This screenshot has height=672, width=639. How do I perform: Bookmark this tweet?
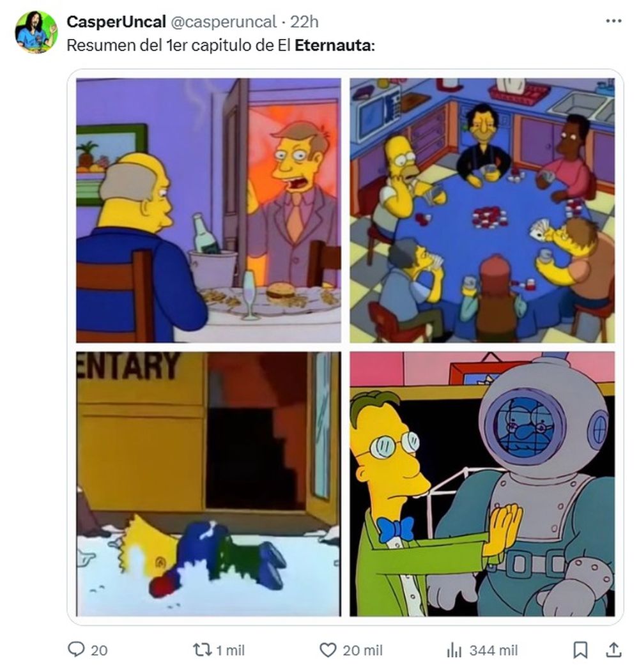point(580,650)
